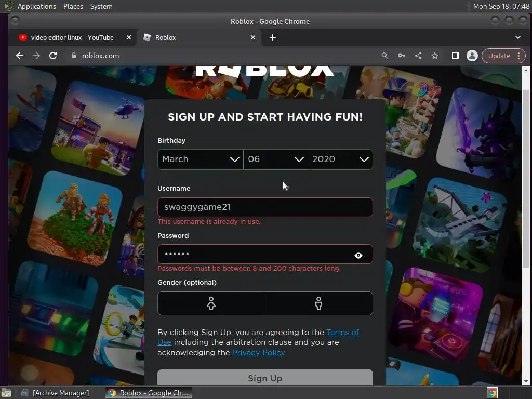Open the Applications menu
Viewport: 532px width, 399px height.
tap(37, 6)
